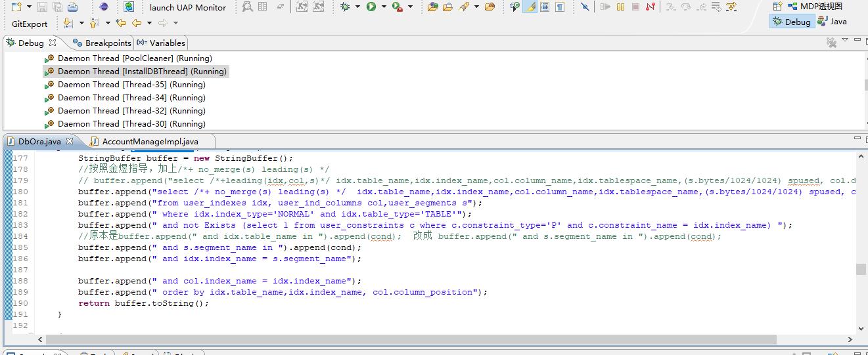Open the Debug view menu triangle
Screen dimensions: 868x355
[x=846, y=41]
